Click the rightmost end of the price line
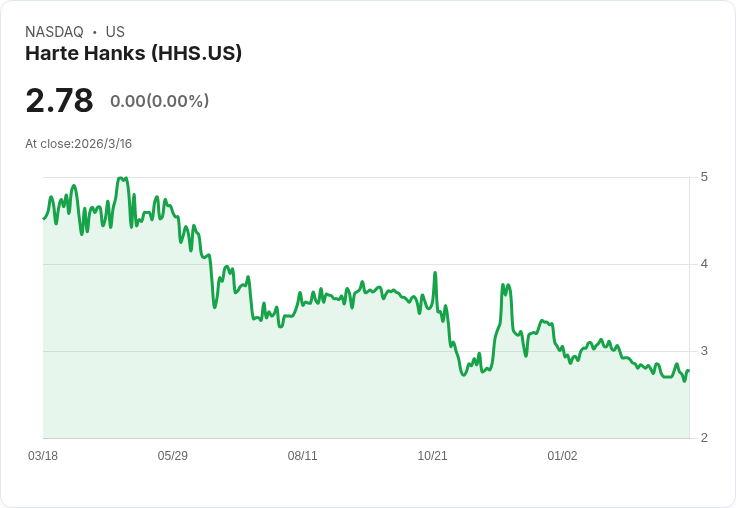This screenshot has height=508, width=736. (x=688, y=371)
